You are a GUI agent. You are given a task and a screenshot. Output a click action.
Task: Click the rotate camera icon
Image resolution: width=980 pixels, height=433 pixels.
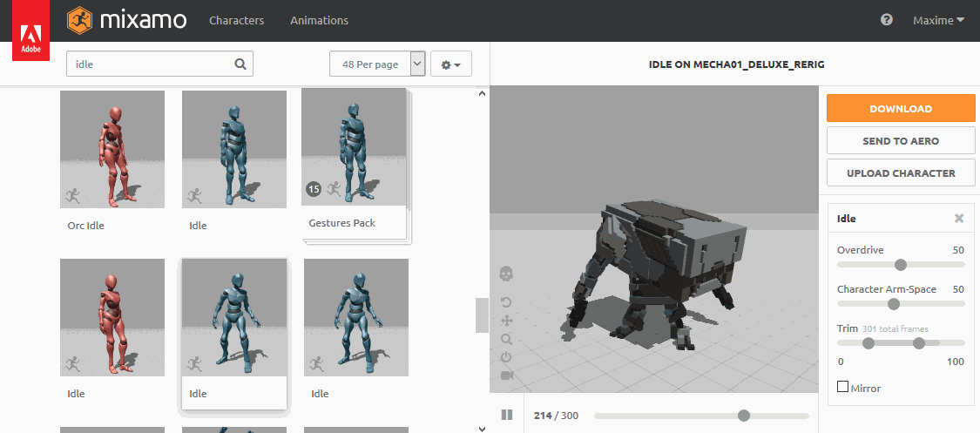tap(506, 302)
